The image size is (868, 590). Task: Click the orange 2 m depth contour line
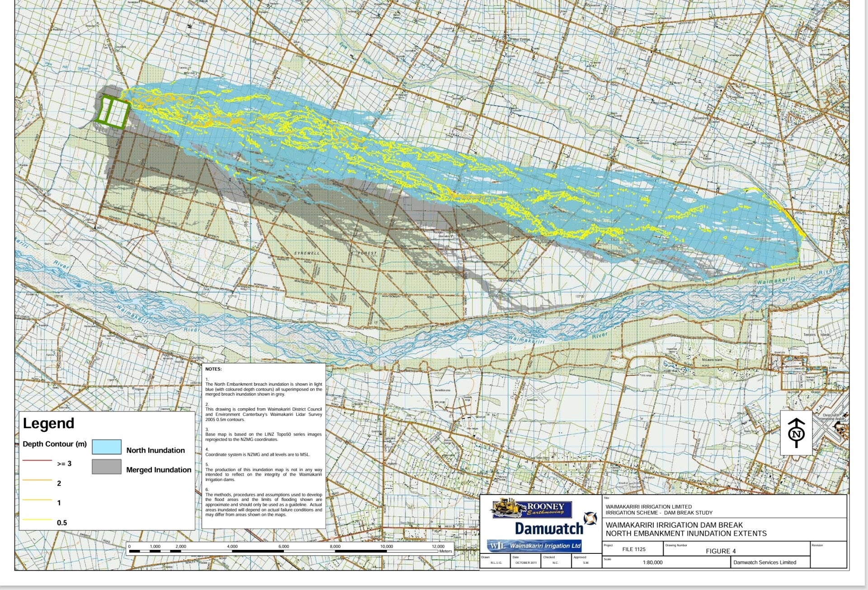pyautogui.click(x=37, y=480)
